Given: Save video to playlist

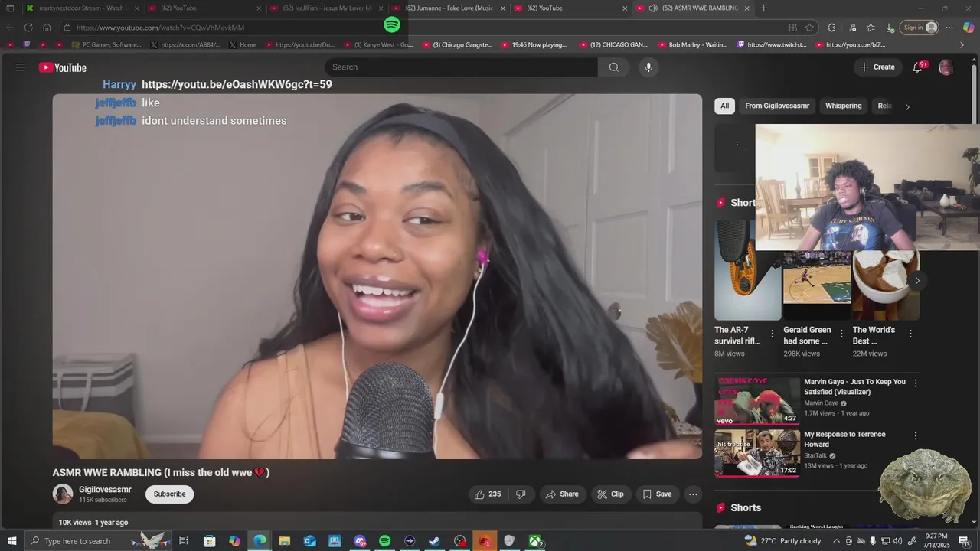Looking at the screenshot, I should 657,494.
